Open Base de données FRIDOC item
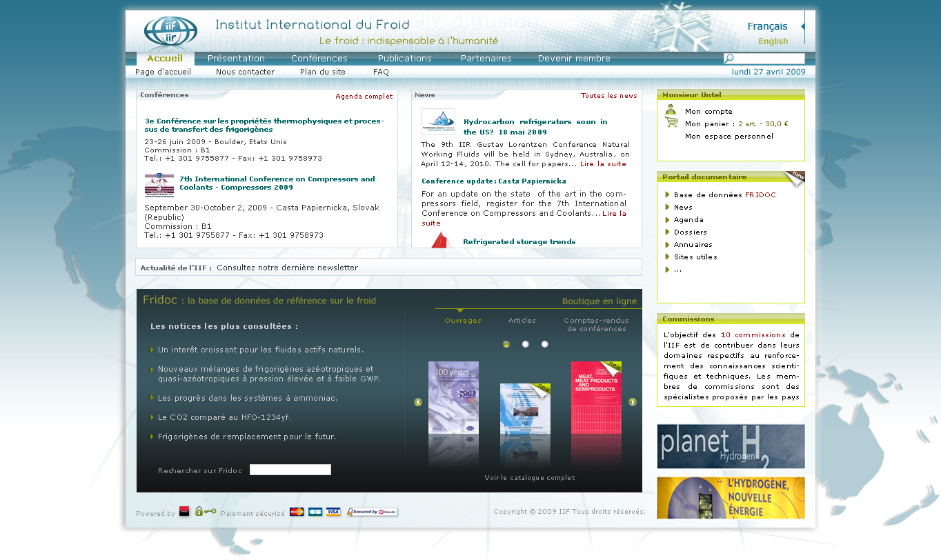941x560 pixels. coord(725,195)
